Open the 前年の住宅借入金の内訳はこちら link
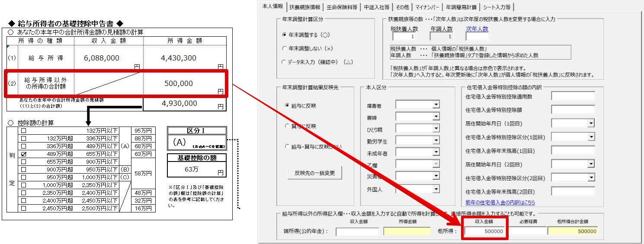The image size is (644, 244). (x=500, y=203)
